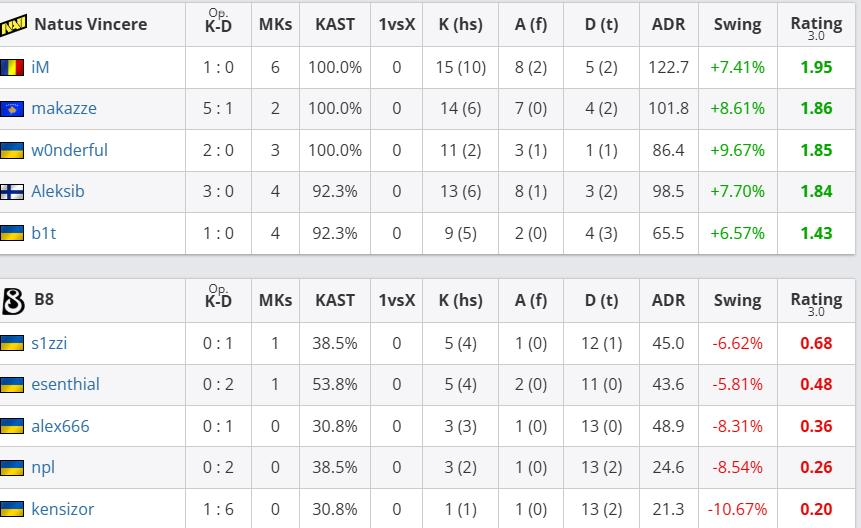Open the iM player profile link
Screen dimensions: 861x528
coord(40,67)
